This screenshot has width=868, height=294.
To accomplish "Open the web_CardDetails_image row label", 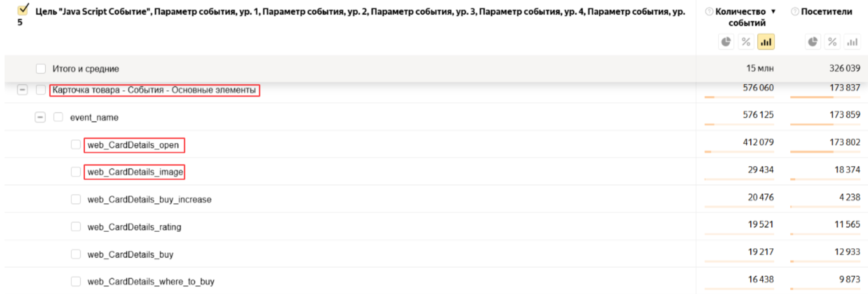I will pyautogui.click(x=135, y=172).
